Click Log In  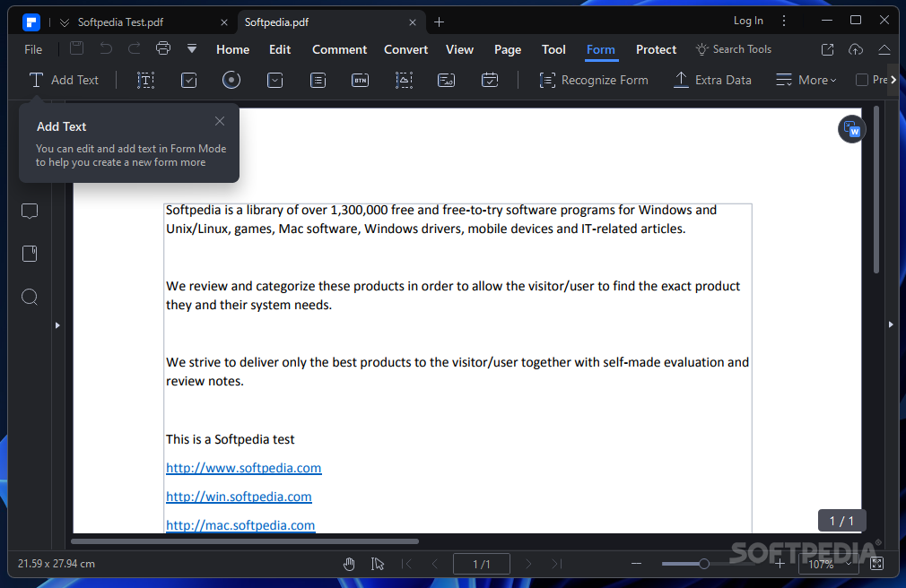(748, 21)
